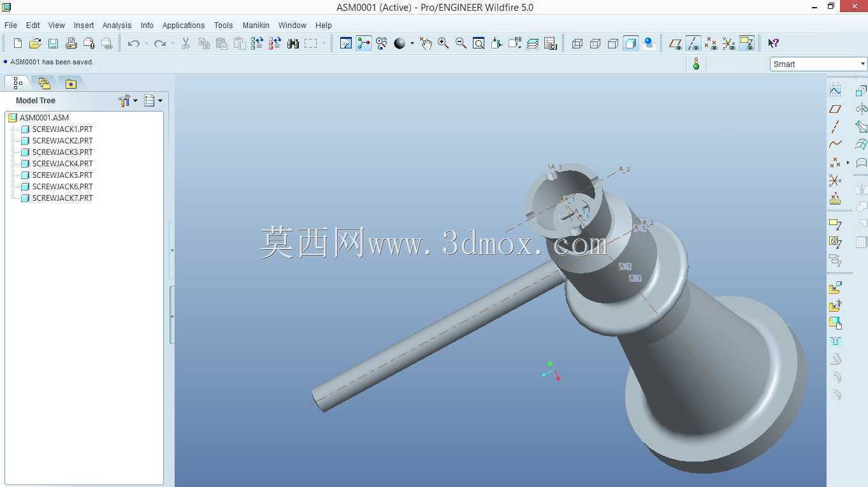Toggle datum axes visibility
This screenshot has height=487, width=868.
[693, 43]
